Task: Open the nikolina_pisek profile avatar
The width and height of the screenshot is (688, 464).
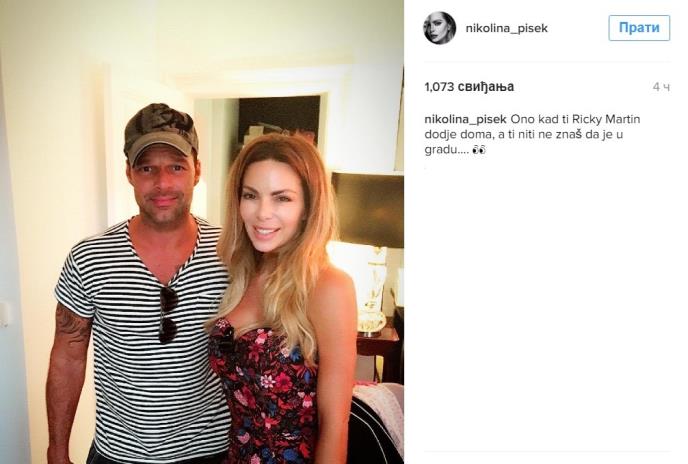Action: tap(440, 28)
